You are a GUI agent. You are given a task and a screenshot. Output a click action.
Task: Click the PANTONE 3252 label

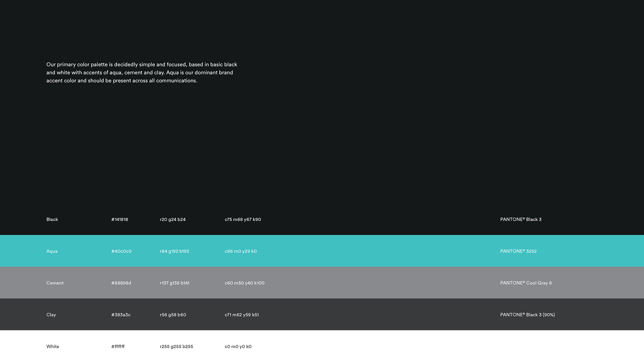tap(518, 251)
